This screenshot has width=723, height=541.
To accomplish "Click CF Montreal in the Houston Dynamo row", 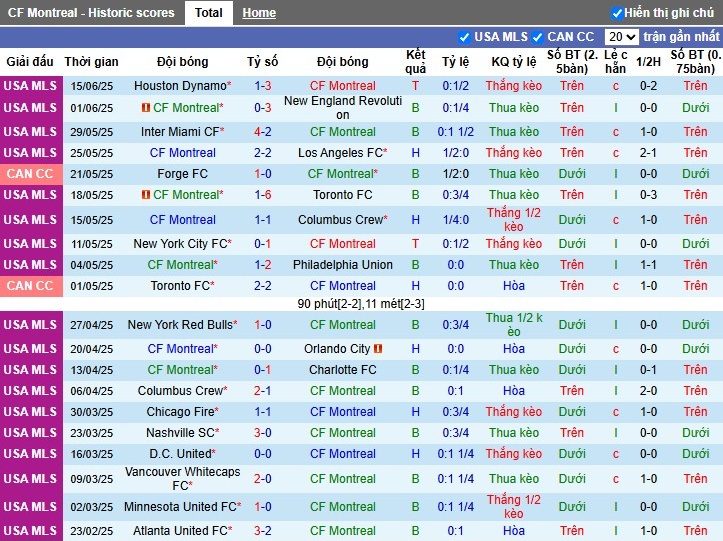I will coord(343,86).
